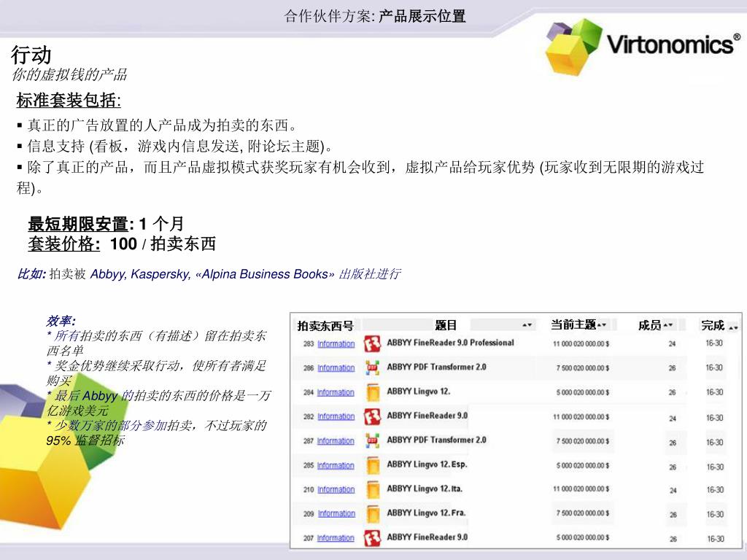The height and width of the screenshot is (560, 747).
Task: Select 'ABBYY FineReader 9.0' in row 282
Action: pos(427,415)
